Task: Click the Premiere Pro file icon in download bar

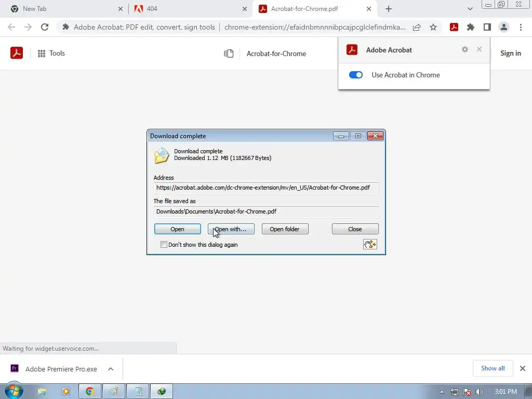Action: click(x=15, y=368)
